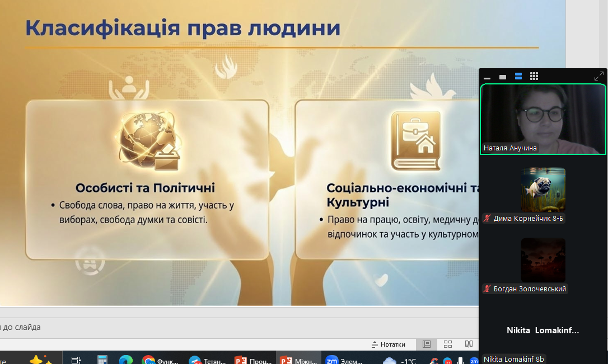Switch PowerPoint to Reading view
This screenshot has height=364, width=608.
[x=469, y=344]
